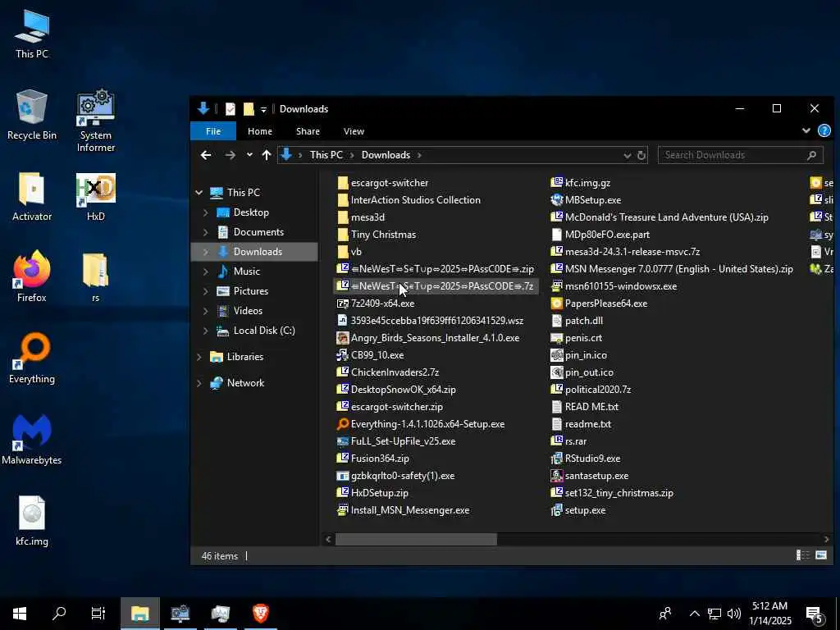Open the Windows Start menu

[20, 613]
